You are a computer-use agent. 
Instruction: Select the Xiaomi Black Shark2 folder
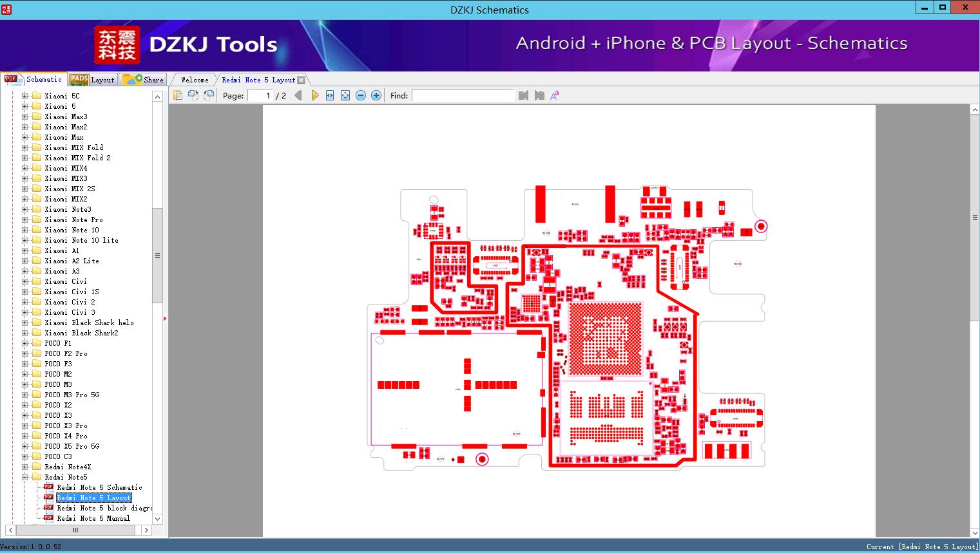81,333
